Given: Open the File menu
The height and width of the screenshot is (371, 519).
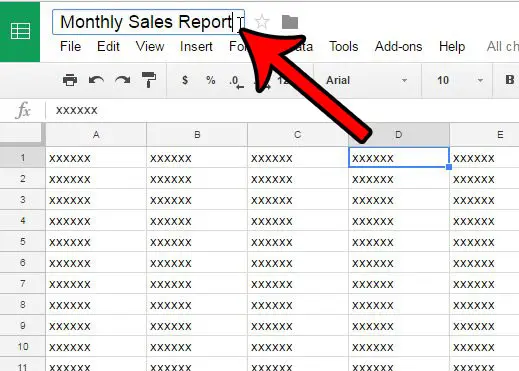Looking at the screenshot, I should click(70, 46).
